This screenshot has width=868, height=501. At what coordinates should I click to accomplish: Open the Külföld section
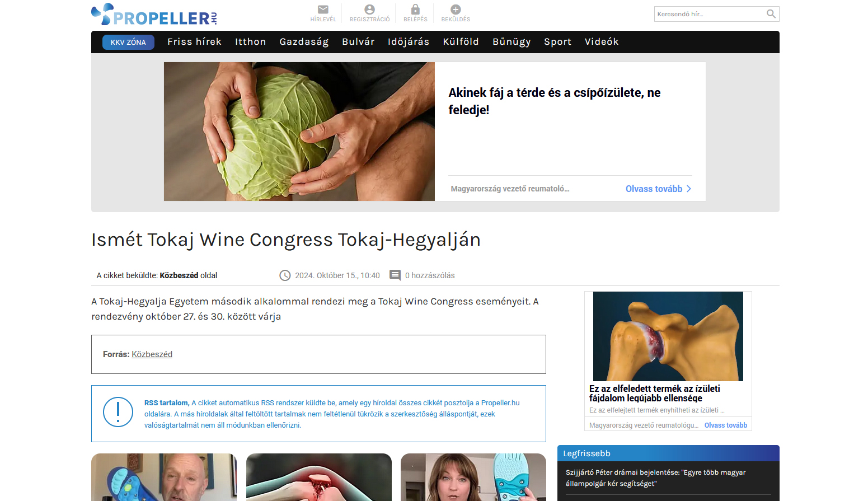pos(461,42)
